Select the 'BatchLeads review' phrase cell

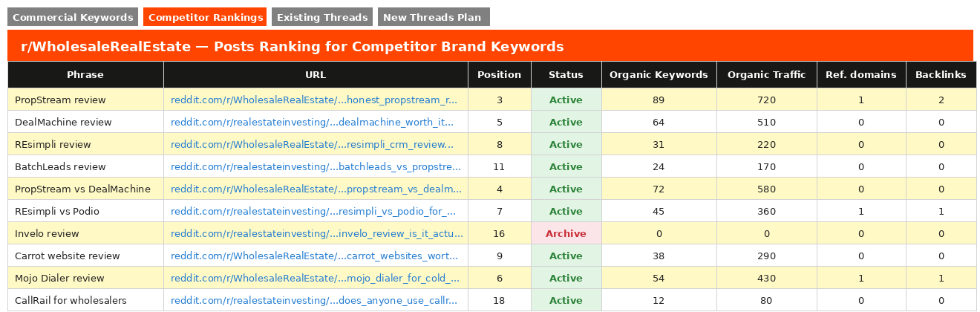tap(85, 166)
